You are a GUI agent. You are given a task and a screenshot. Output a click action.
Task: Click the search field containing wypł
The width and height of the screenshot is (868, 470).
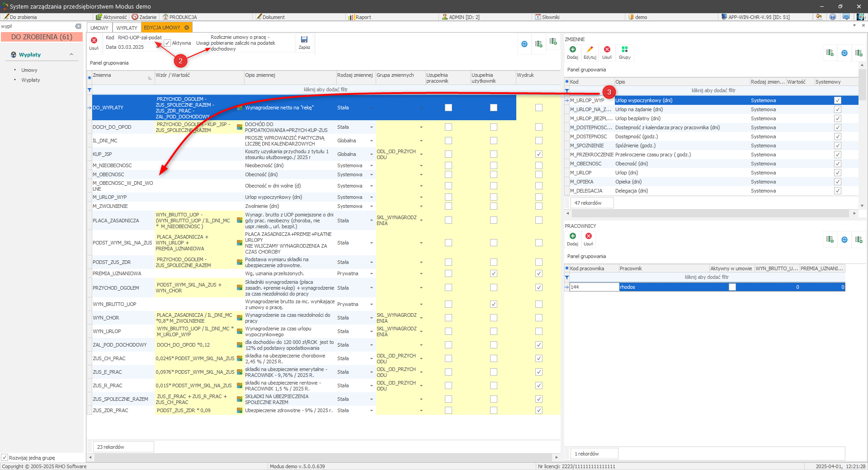point(36,27)
